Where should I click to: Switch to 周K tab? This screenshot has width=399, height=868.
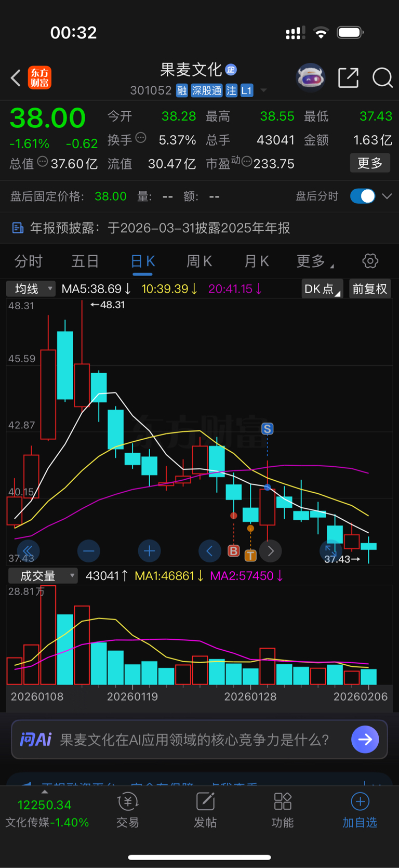pyautogui.click(x=199, y=261)
